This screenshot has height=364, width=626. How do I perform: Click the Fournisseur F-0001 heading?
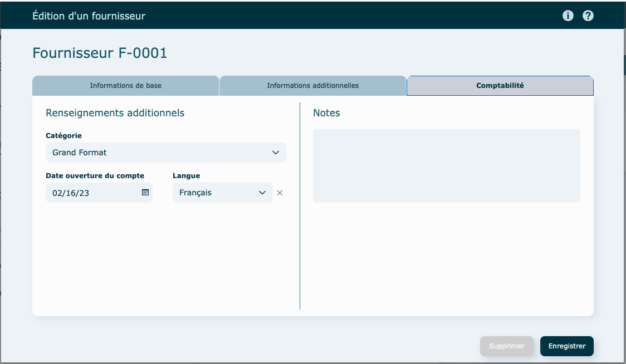100,53
